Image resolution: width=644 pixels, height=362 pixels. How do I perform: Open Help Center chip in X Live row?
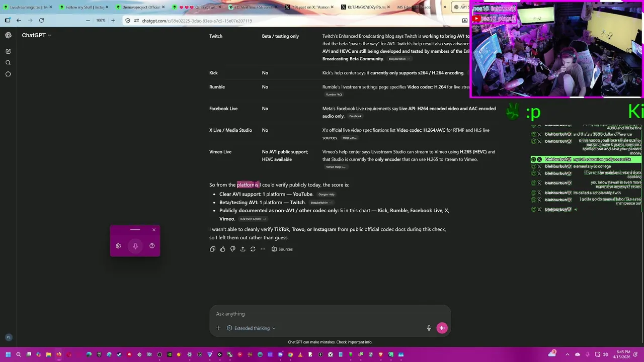click(349, 138)
